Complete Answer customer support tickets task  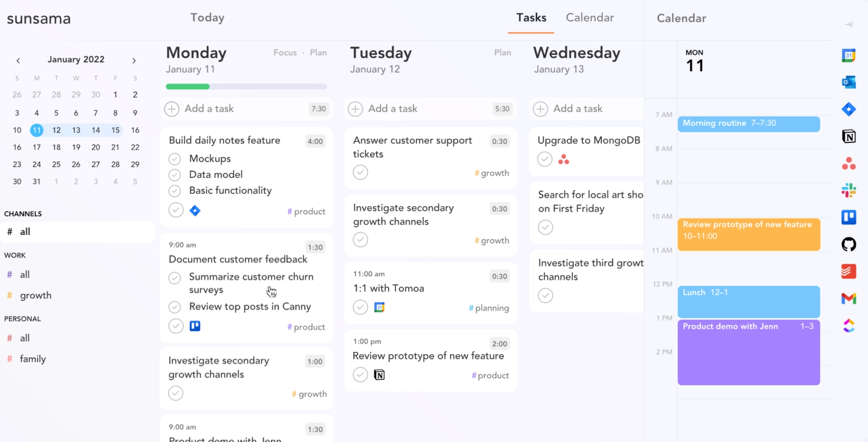coord(361,172)
